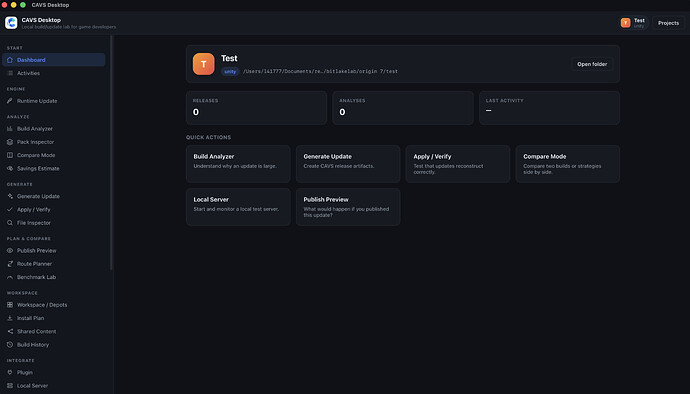Open the Dashboard page
Viewport: 690px width, 394px height.
(x=54, y=60)
